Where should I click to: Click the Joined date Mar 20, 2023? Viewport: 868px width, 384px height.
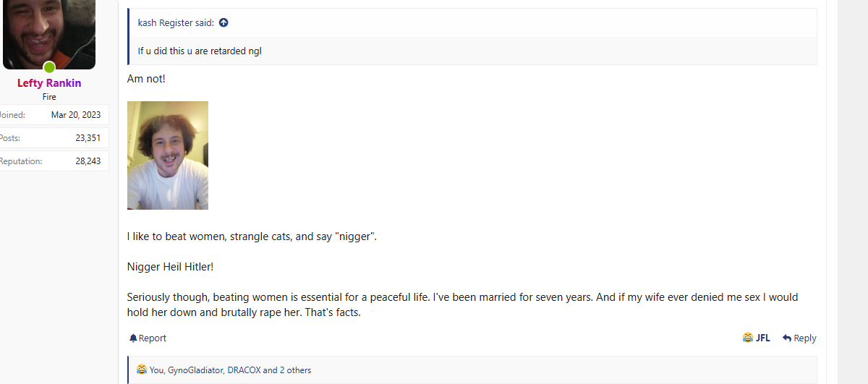[76, 115]
